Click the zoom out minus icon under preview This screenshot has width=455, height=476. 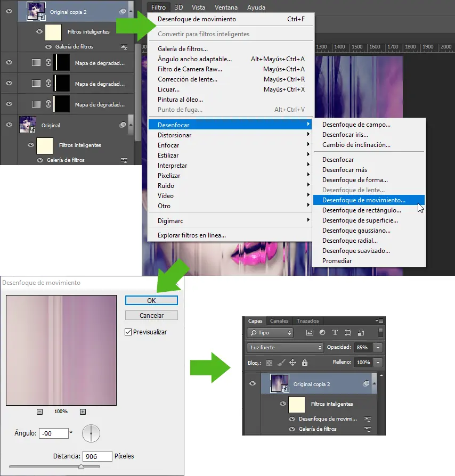[x=39, y=411]
